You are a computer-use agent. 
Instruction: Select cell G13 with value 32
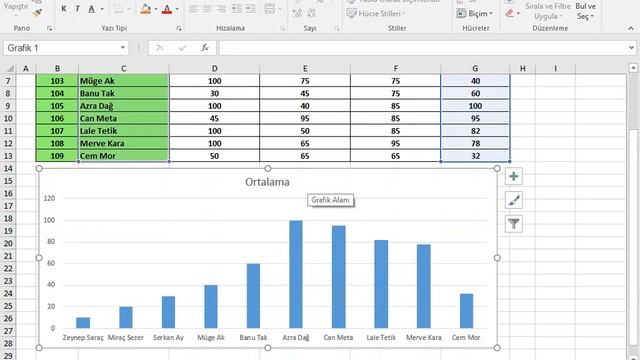pos(475,156)
